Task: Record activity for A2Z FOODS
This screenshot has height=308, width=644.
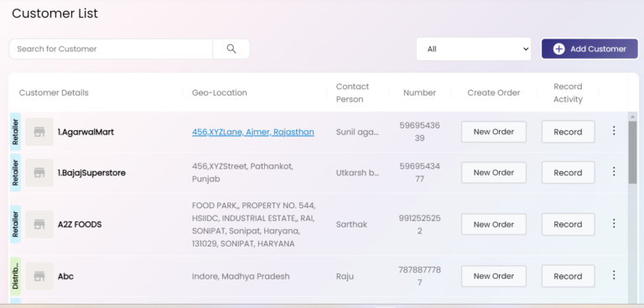Action: tap(568, 225)
